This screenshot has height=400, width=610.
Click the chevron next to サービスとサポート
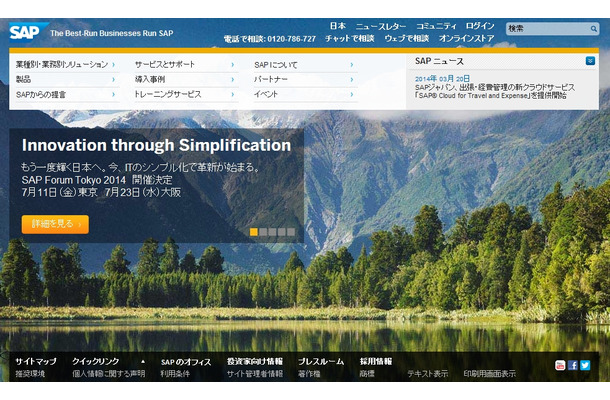tap(233, 65)
